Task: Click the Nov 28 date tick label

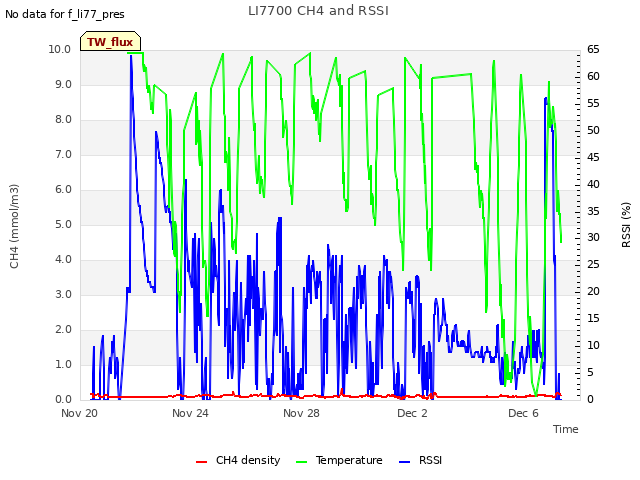Action: coord(301,413)
